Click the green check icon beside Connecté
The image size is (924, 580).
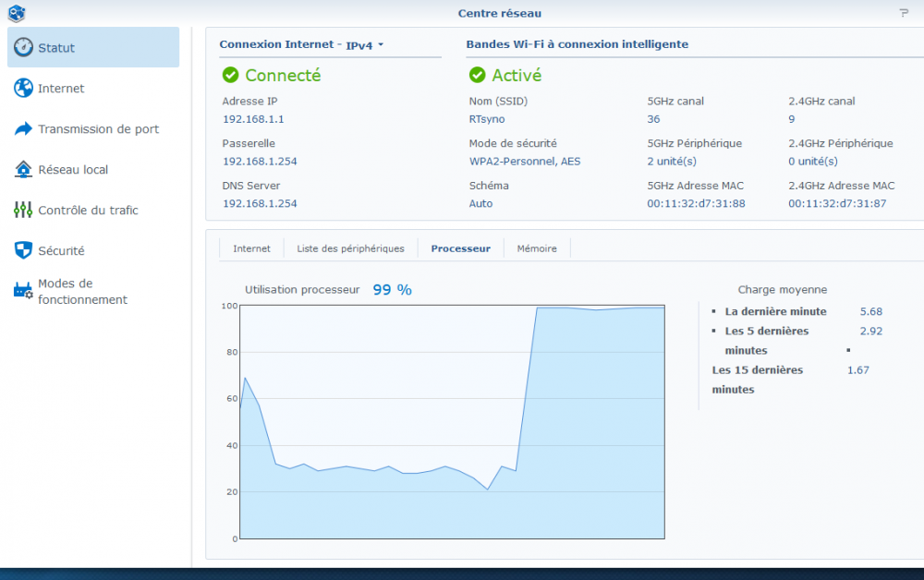tap(230, 75)
